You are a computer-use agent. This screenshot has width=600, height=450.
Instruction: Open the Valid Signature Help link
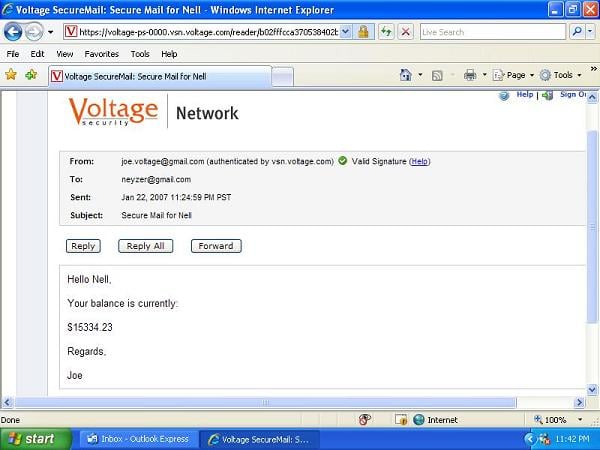click(x=419, y=161)
